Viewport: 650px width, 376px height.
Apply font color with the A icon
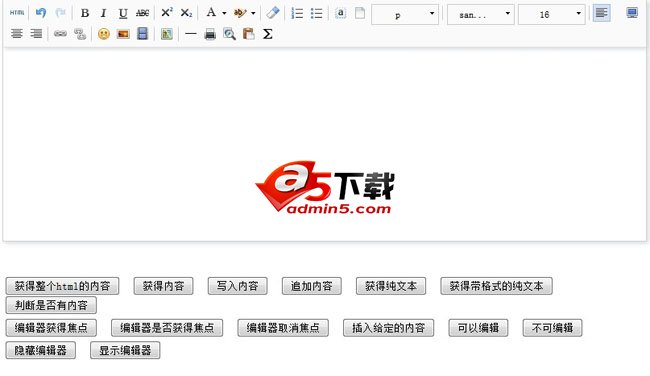(x=211, y=13)
